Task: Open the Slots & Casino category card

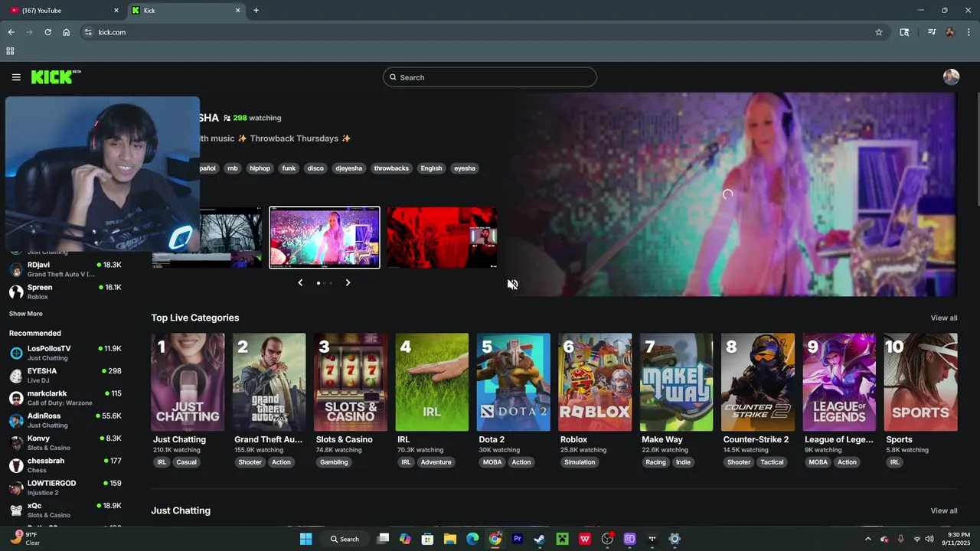Action: (x=351, y=382)
